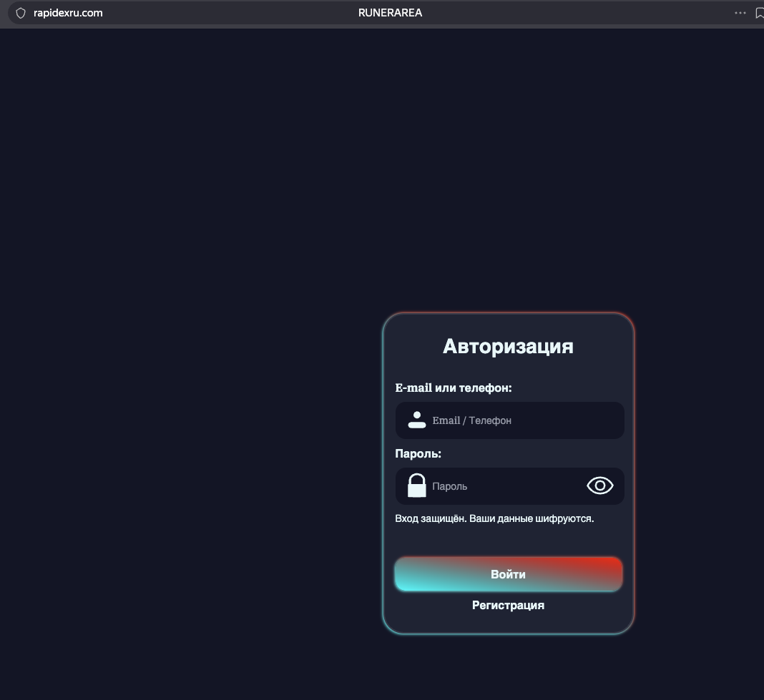Click the 'Пароль:' label above the field

point(418,454)
